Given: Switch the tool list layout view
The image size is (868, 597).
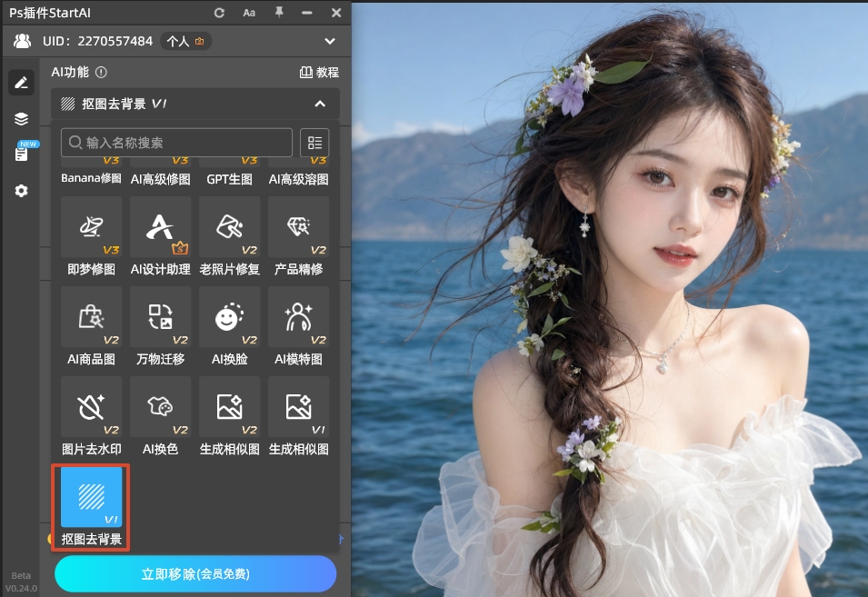Looking at the screenshot, I should [x=314, y=143].
